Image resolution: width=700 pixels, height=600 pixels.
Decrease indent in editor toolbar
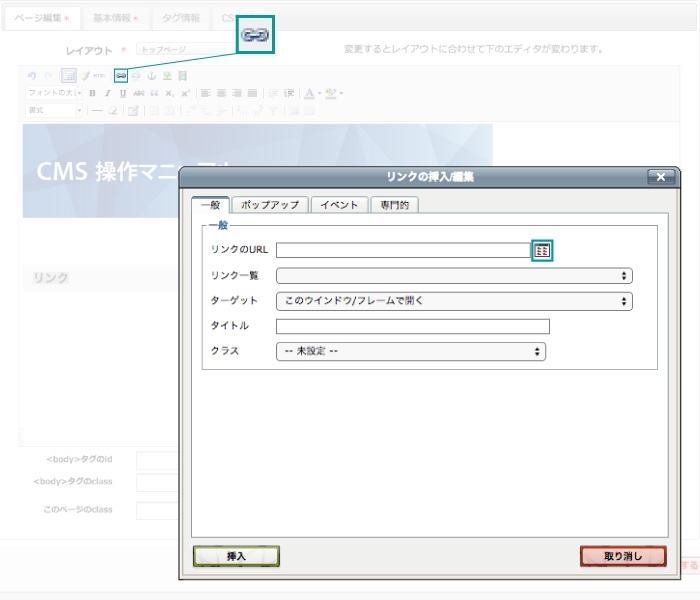274,93
